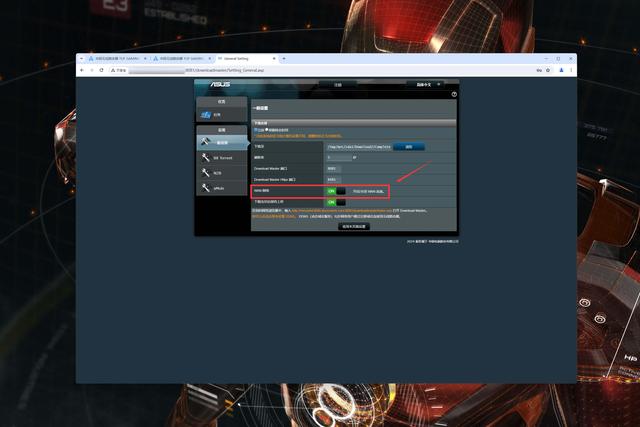640x427 pixels.
Task: Click the Apply settings button at bottom
Action: (354, 226)
